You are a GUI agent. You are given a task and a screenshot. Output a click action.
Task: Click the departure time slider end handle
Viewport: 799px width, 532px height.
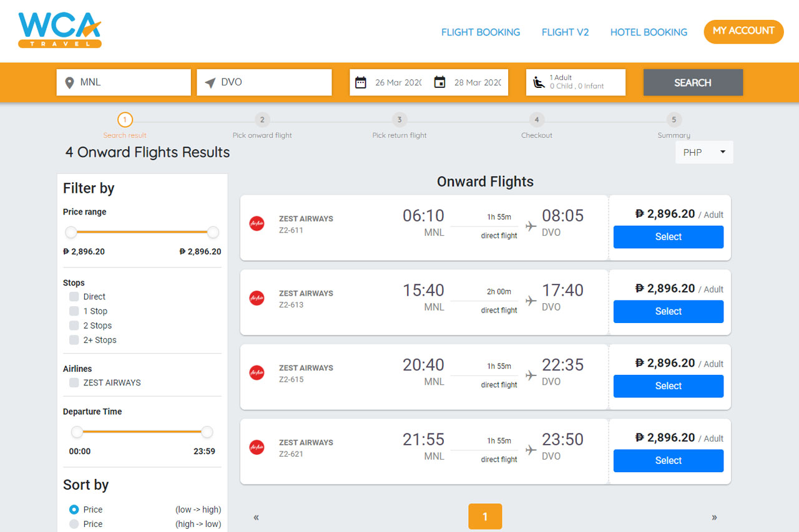[207, 432]
